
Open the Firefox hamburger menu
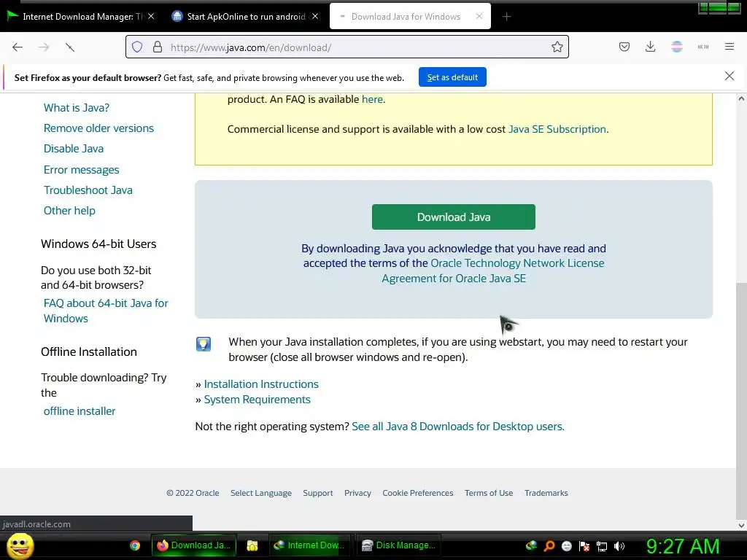point(729,47)
